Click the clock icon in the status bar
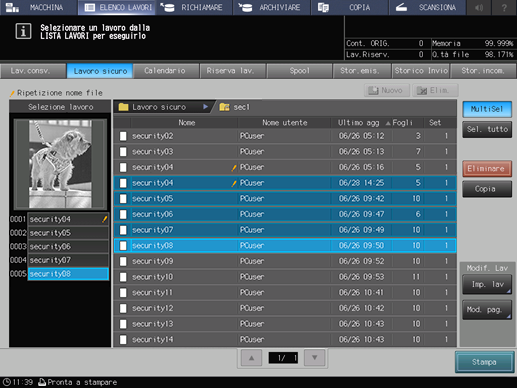Screen dimensions: 517x388 point(7,382)
